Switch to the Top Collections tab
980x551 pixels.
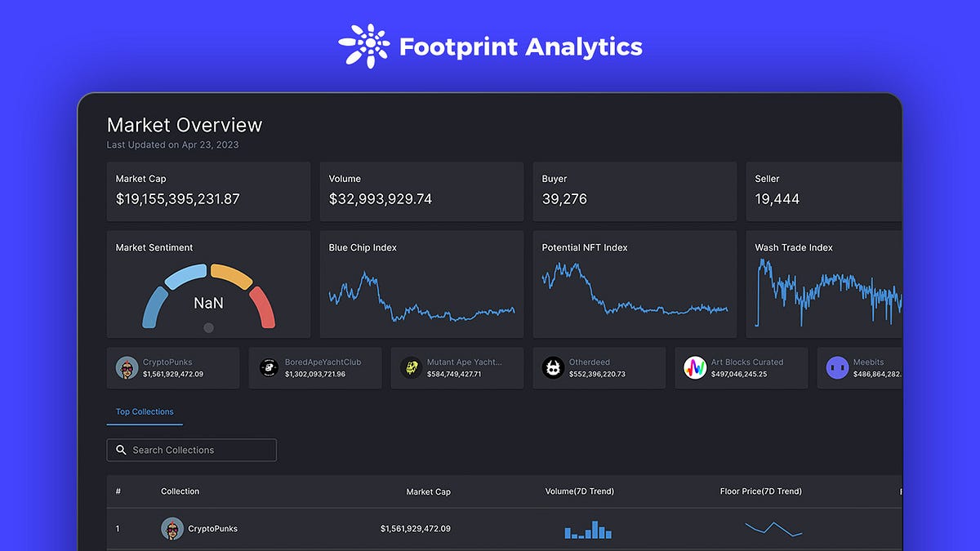coord(145,412)
